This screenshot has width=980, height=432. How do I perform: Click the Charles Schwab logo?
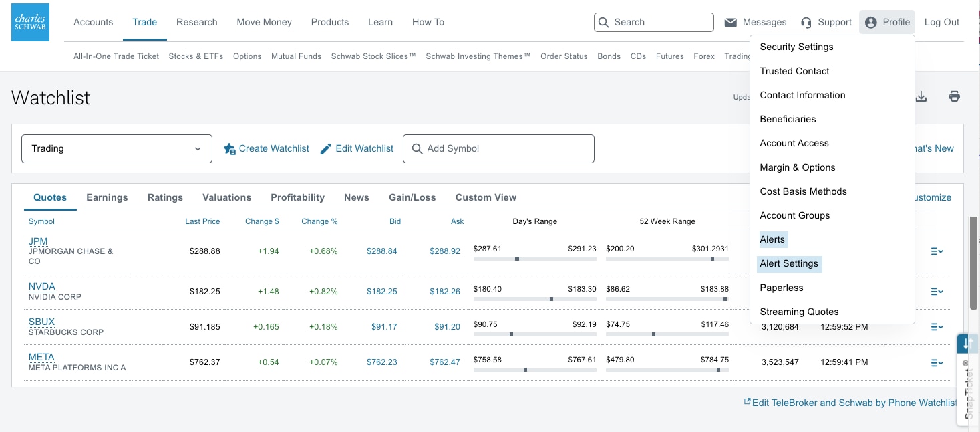tap(30, 22)
